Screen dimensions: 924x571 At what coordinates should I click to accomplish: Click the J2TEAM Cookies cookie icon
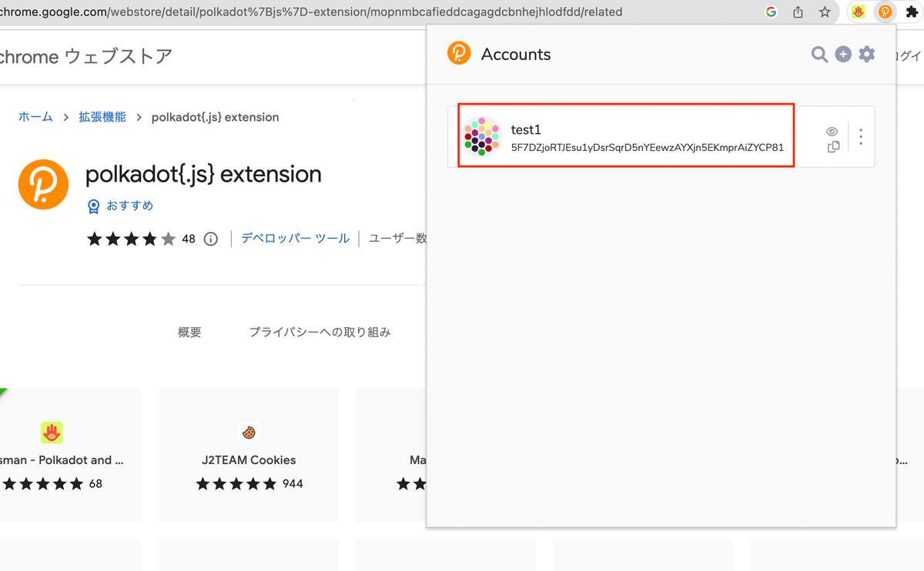[248, 432]
